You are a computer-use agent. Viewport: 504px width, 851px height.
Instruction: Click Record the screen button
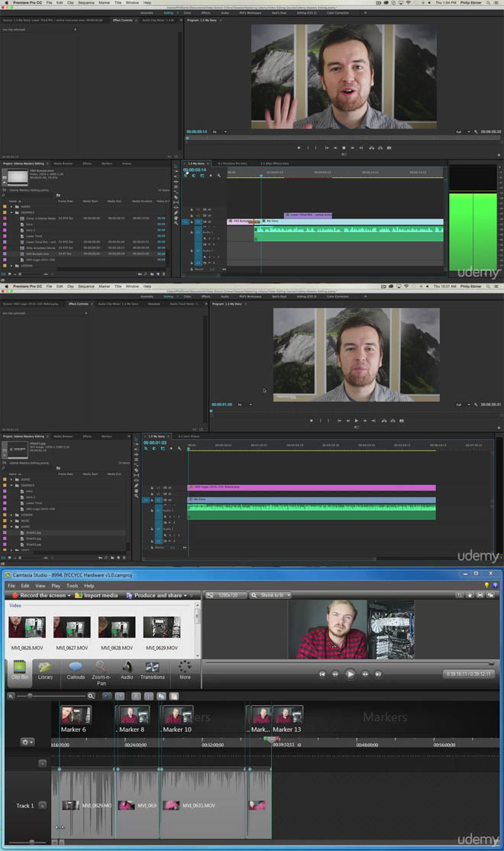(x=39, y=595)
